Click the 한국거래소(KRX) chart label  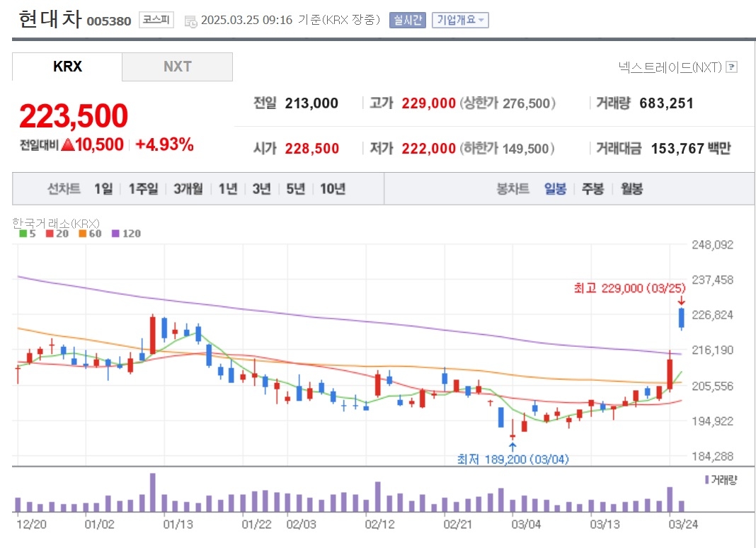(x=56, y=223)
